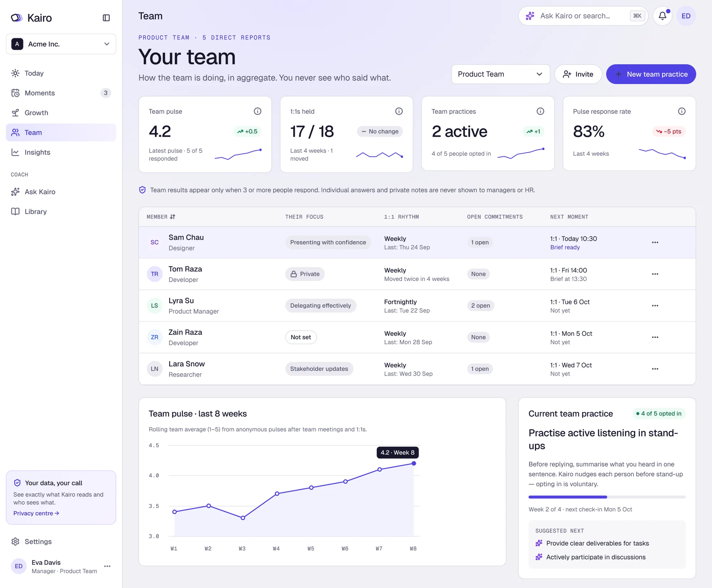
Task: Click the ED profile avatar in header
Action: click(686, 16)
